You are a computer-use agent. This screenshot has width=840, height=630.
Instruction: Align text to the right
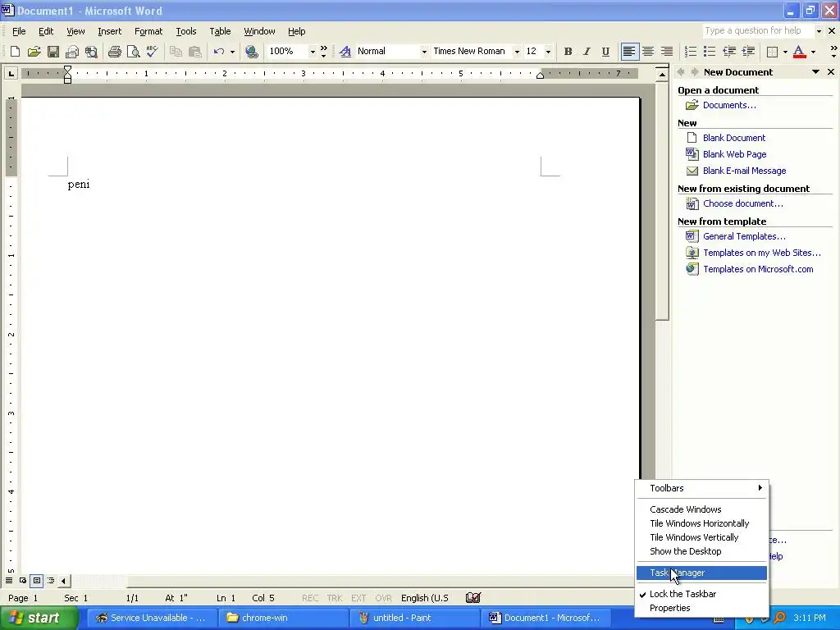click(667, 52)
